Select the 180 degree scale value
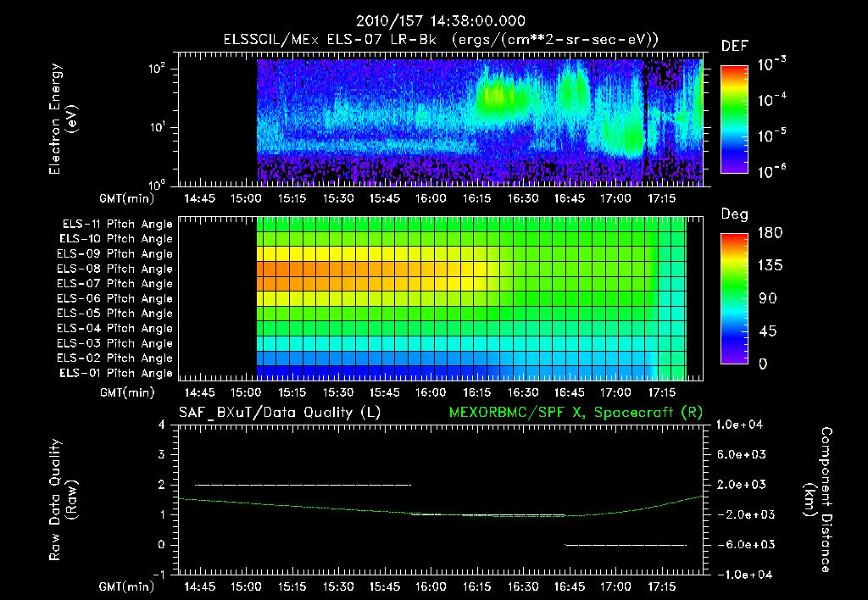This screenshot has height=600, width=868. coord(770,232)
